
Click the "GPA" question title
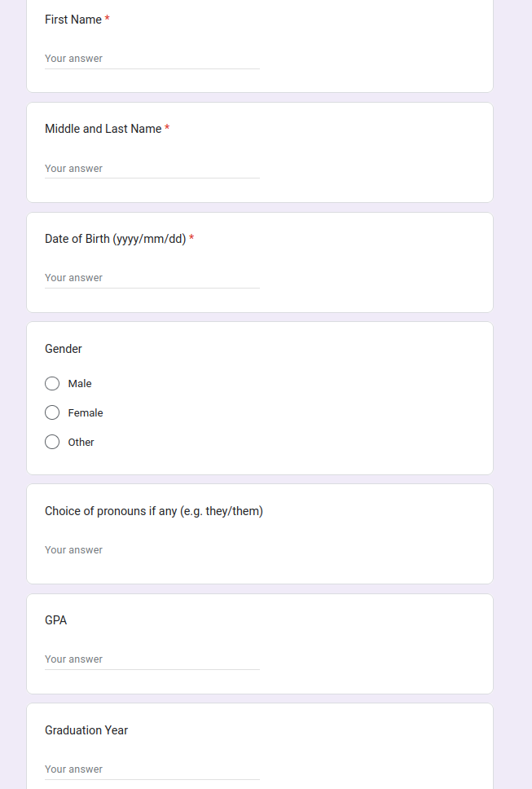(56, 620)
